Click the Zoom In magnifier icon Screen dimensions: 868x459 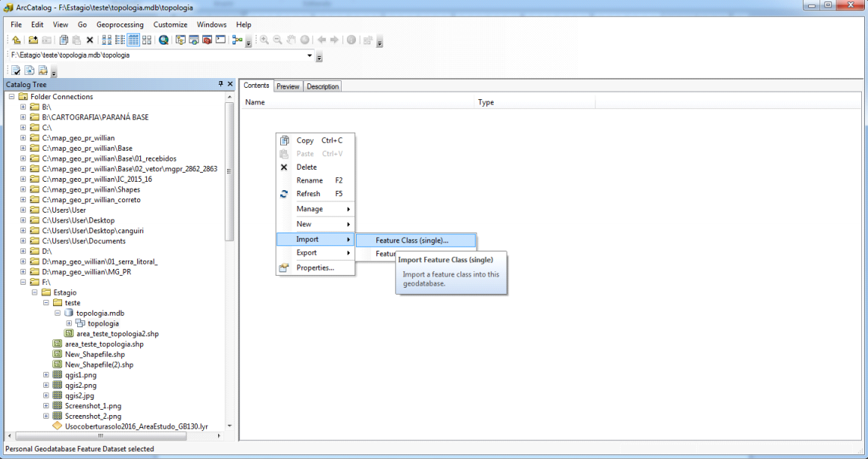(264, 40)
